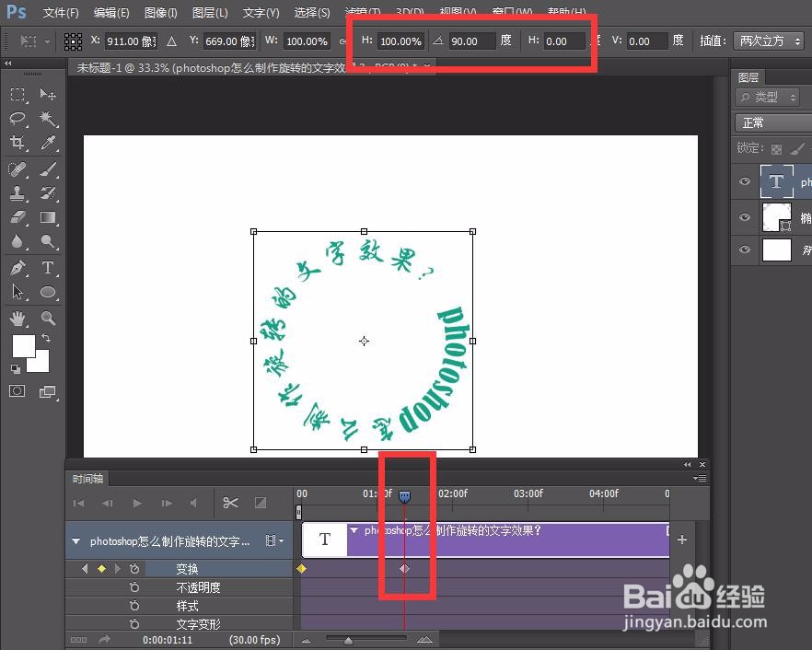Select the Zoom tool
Screen dimensions: 812x650
tap(48, 318)
